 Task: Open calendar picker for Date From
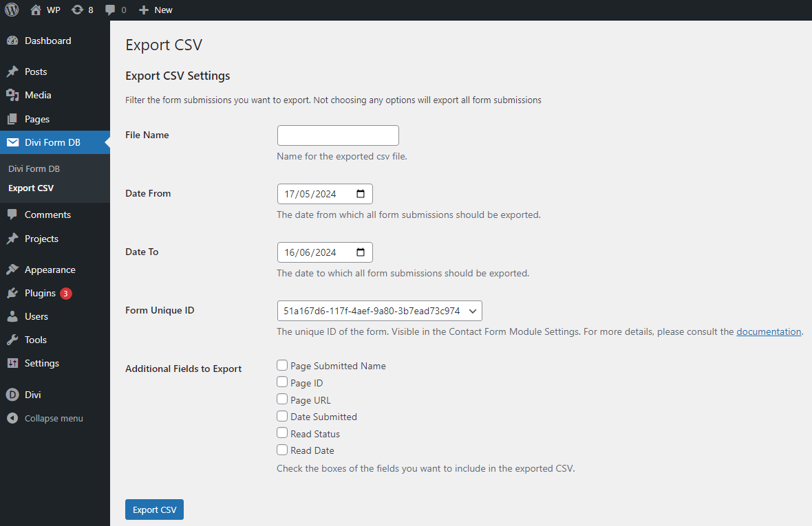tap(361, 194)
